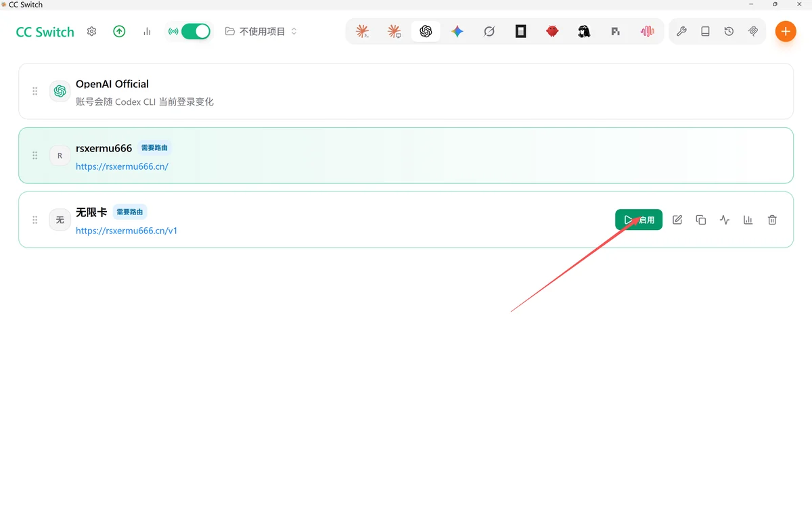Screen dimensions: 812x510
Task: Add a new provider with the orange plus
Action: [786, 31]
